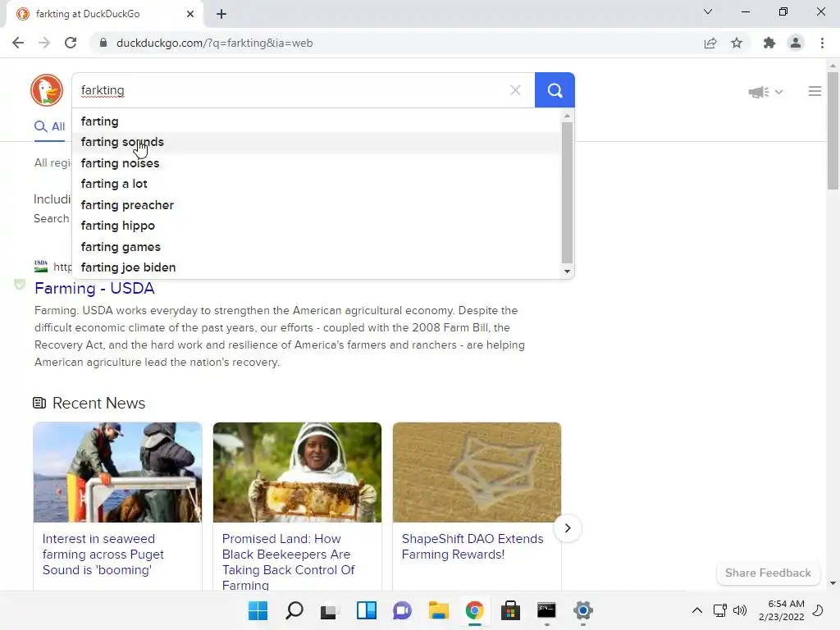The height and width of the screenshot is (630, 840).
Task: Choose the 'farting hippo' suggestion
Action: [316, 226]
